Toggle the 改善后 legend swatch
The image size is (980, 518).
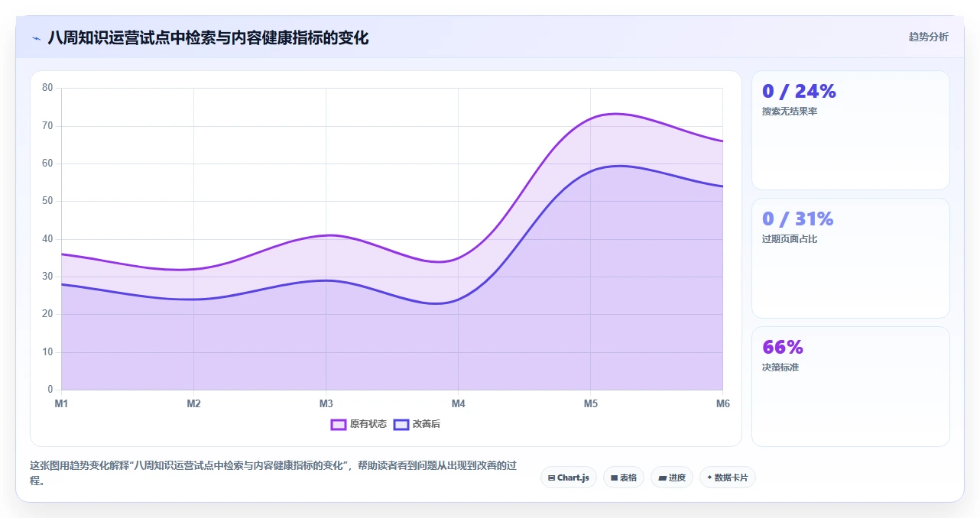pos(401,425)
